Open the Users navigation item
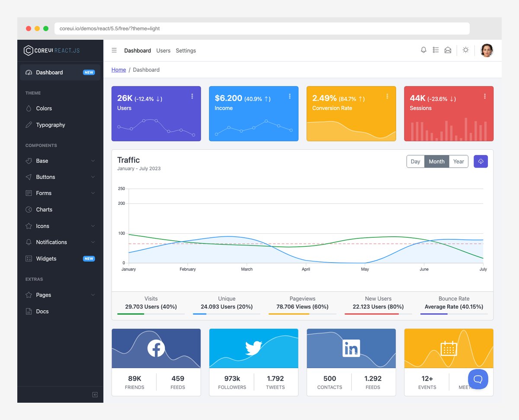Screen dimensions: 519x420 coord(163,51)
